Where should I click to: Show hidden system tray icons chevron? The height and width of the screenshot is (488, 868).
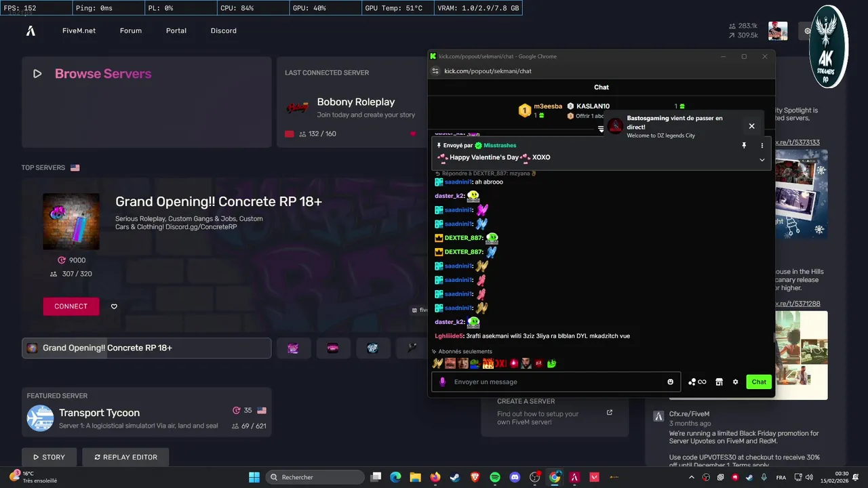tap(693, 477)
